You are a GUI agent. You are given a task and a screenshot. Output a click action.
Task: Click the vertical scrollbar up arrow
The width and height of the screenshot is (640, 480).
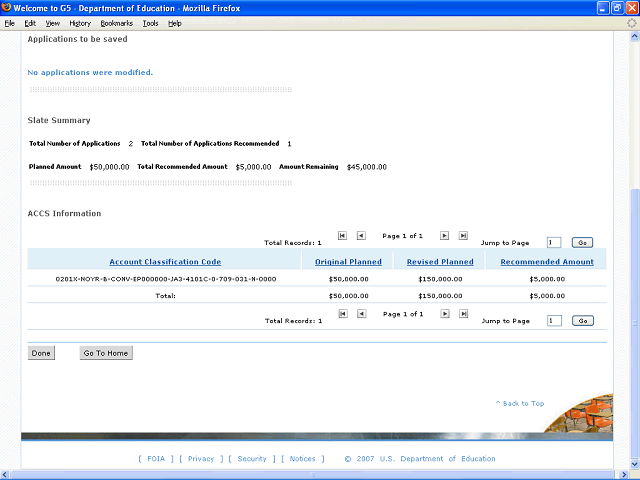635,36
